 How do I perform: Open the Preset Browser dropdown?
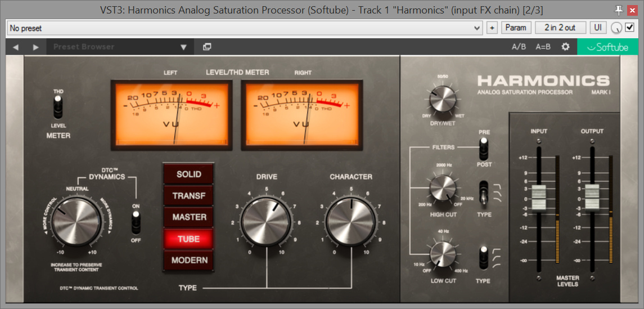coord(120,47)
